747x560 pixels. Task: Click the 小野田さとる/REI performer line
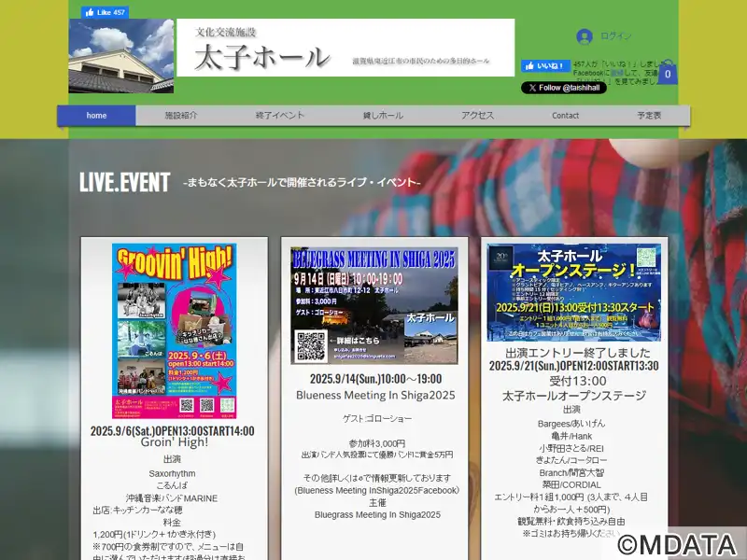(571, 449)
